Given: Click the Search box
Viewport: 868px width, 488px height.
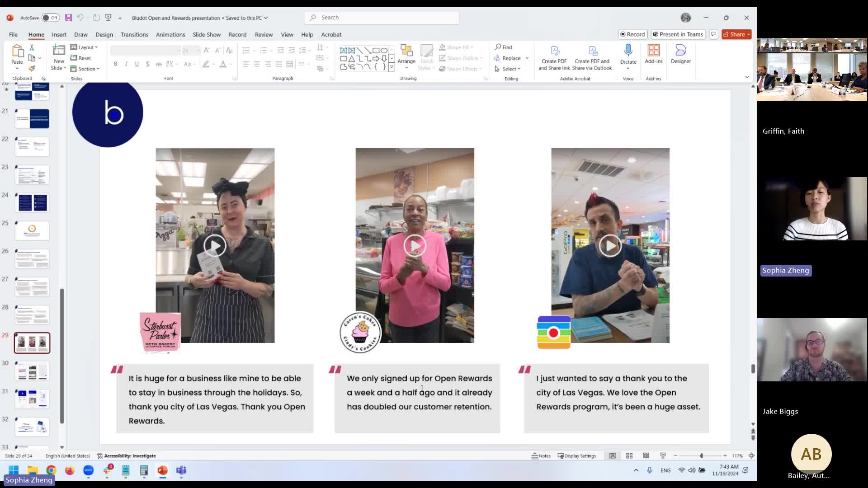Looking at the screenshot, I should point(382,18).
